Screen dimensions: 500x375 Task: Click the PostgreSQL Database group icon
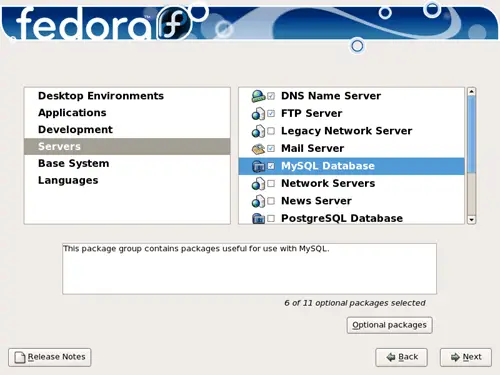click(x=258, y=218)
